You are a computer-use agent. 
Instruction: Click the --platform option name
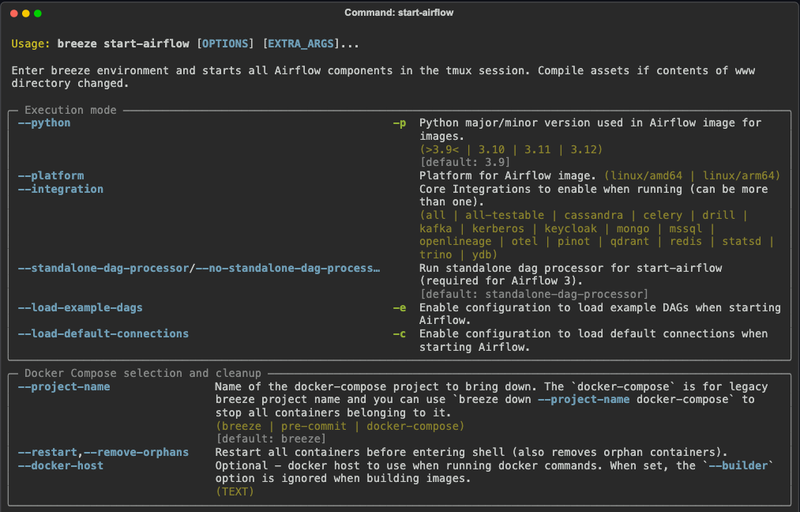(x=51, y=176)
